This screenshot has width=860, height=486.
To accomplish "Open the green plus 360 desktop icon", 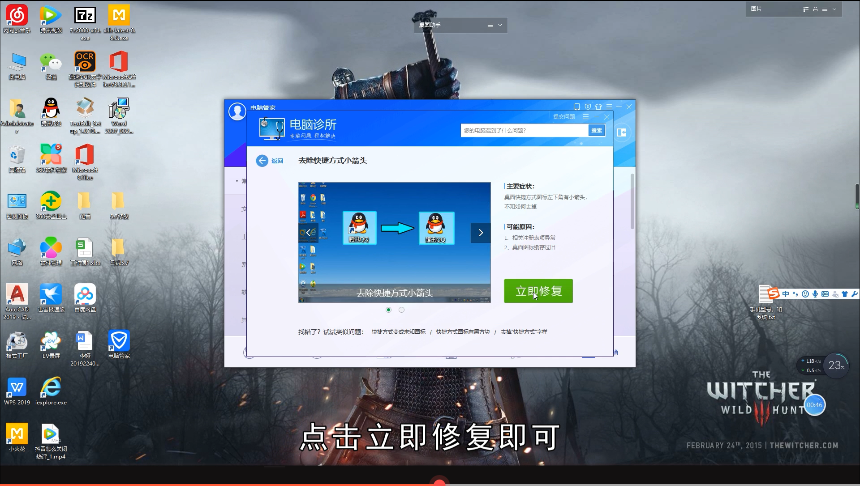I will pyautogui.click(x=50, y=205).
